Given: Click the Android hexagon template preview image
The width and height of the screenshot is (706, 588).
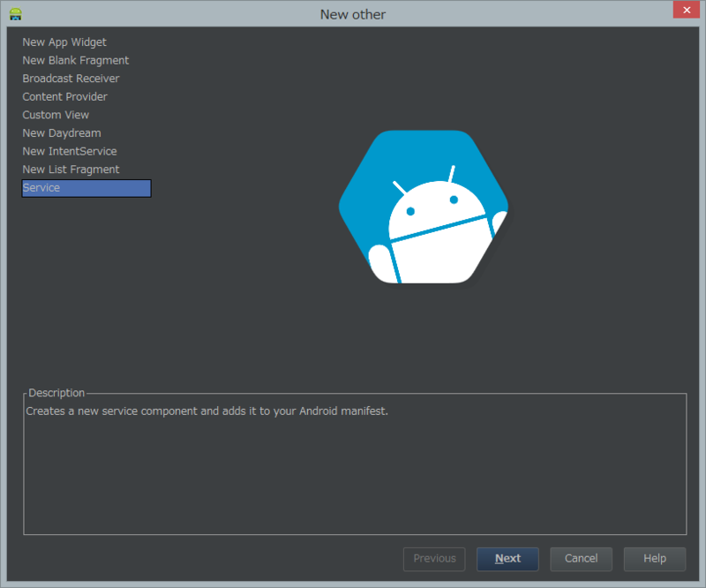Looking at the screenshot, I should (424, 207).
